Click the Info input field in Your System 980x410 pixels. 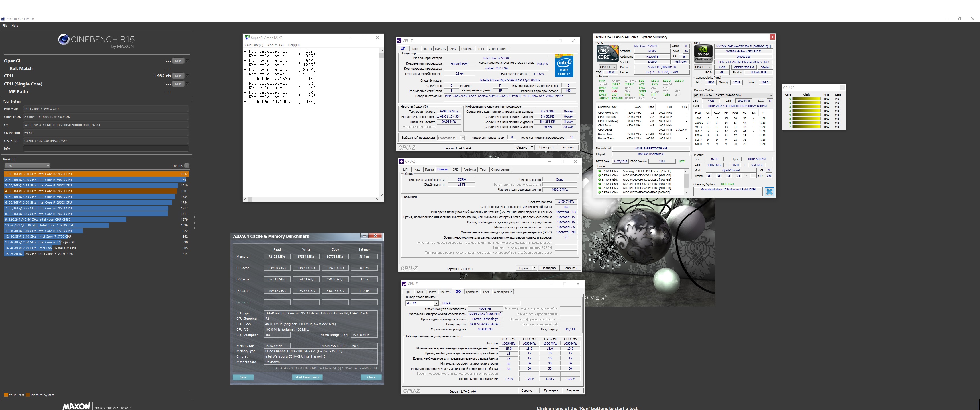click(106, 149)
